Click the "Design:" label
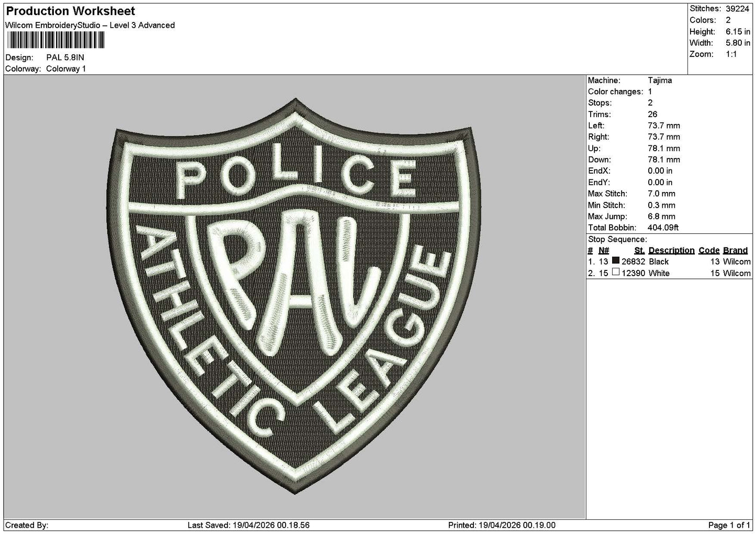Image resolution: width=756 pixels, height=534 pixels. coord(19,58)
